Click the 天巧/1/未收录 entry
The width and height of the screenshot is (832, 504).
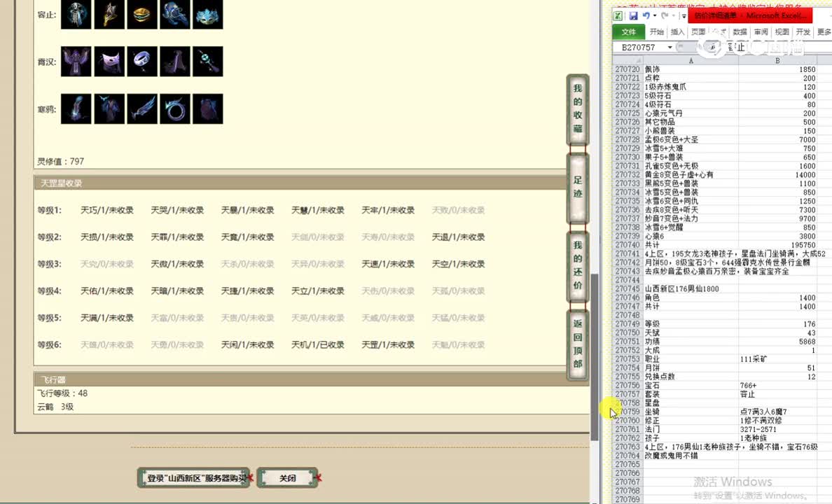[107, 210]
